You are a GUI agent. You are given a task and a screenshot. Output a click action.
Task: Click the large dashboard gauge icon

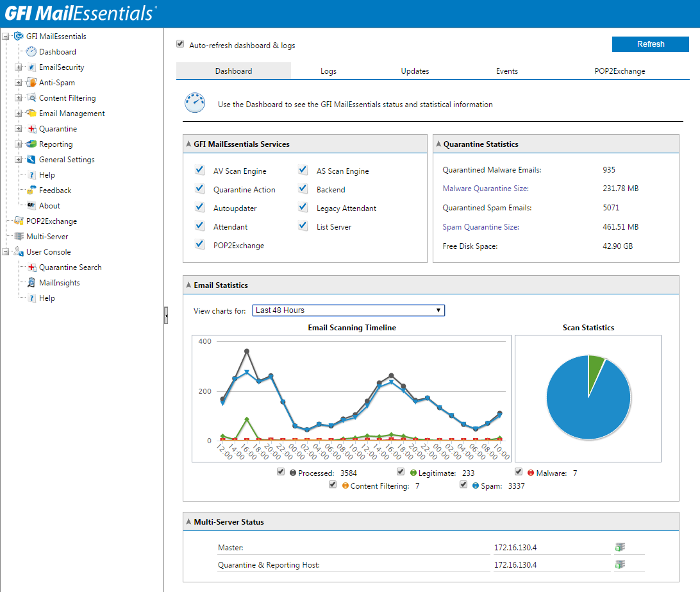pyautogui.click(x=195, y=103)
